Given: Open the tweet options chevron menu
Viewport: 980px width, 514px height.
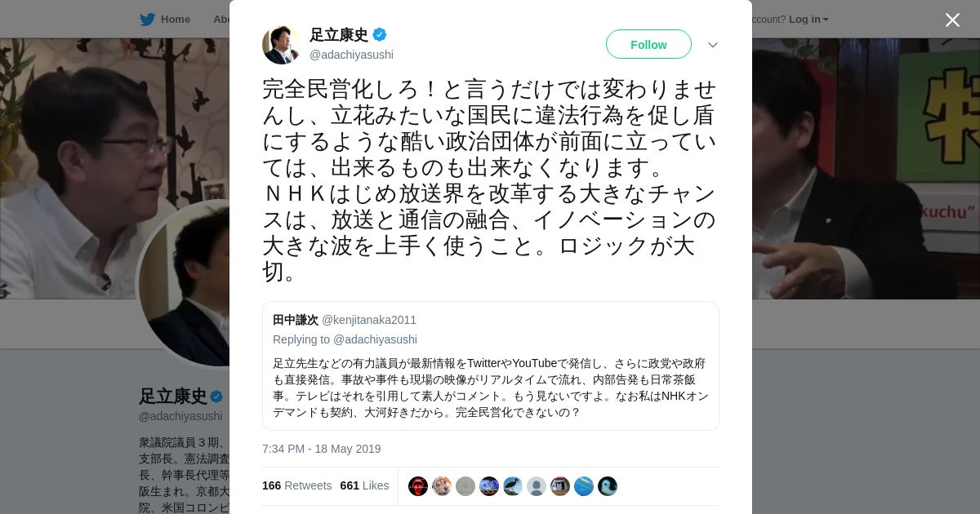Looking at the screenshot, I should 713,45.
